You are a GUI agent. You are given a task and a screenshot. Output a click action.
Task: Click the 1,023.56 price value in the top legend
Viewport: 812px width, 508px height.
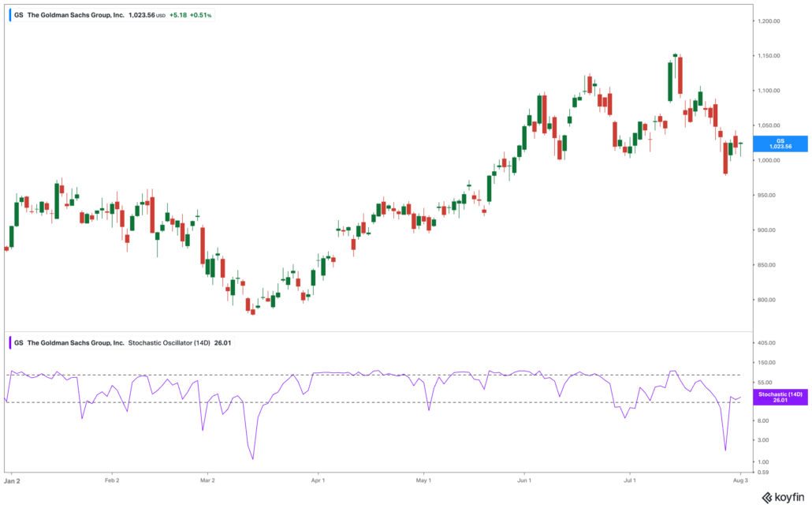point(142,15)
